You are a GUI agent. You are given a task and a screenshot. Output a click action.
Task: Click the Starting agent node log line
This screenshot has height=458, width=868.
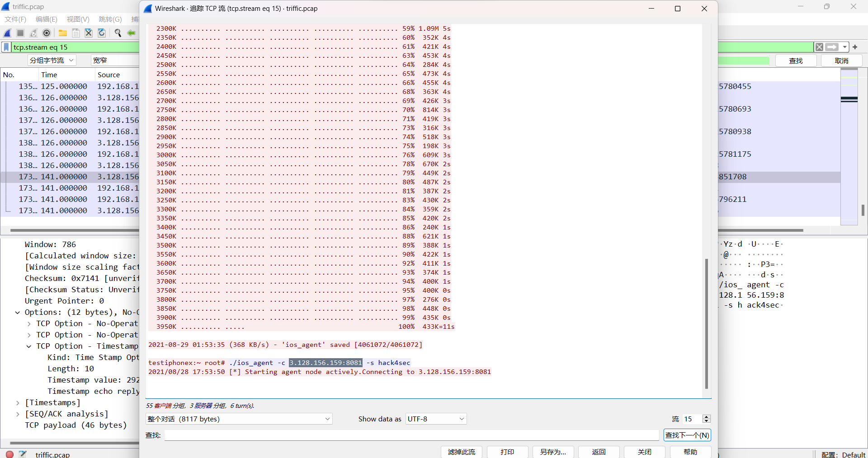pyautogui.click(x=320, y=372)
